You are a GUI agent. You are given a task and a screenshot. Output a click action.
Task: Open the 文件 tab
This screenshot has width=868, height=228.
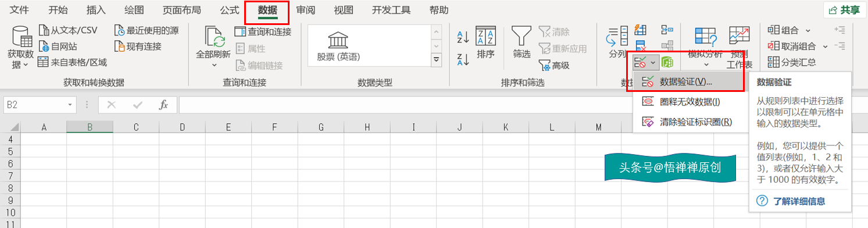(20, 10)
